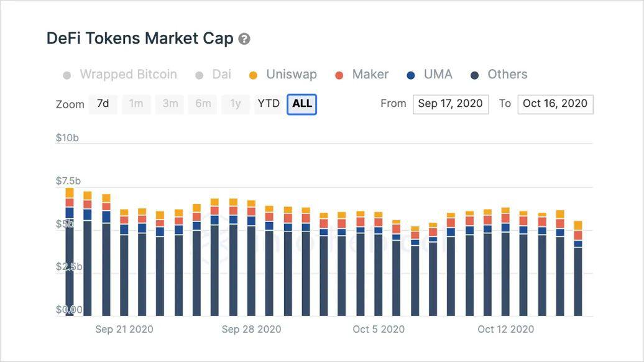Click the help question mark icon beside title

pos(244,39)
